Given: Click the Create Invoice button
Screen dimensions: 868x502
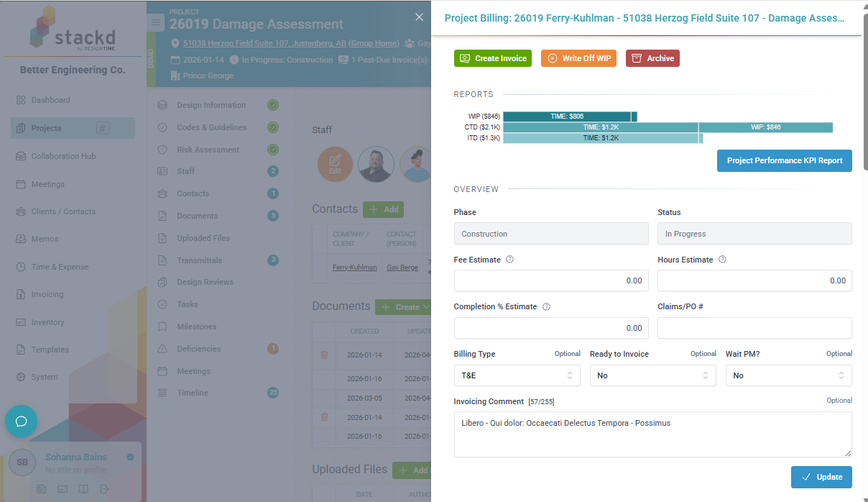Looking at the screenshot, I should (x=493, y=58).
